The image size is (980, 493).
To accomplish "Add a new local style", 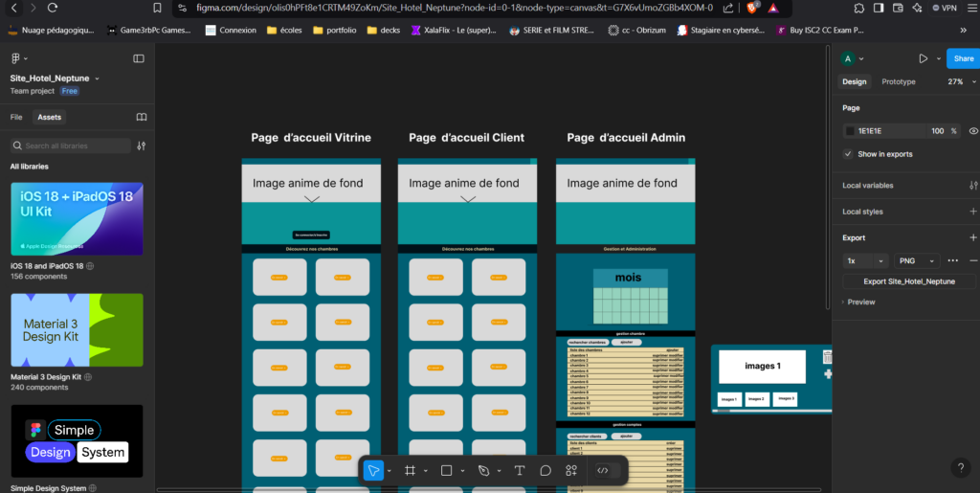I will 973,212.
